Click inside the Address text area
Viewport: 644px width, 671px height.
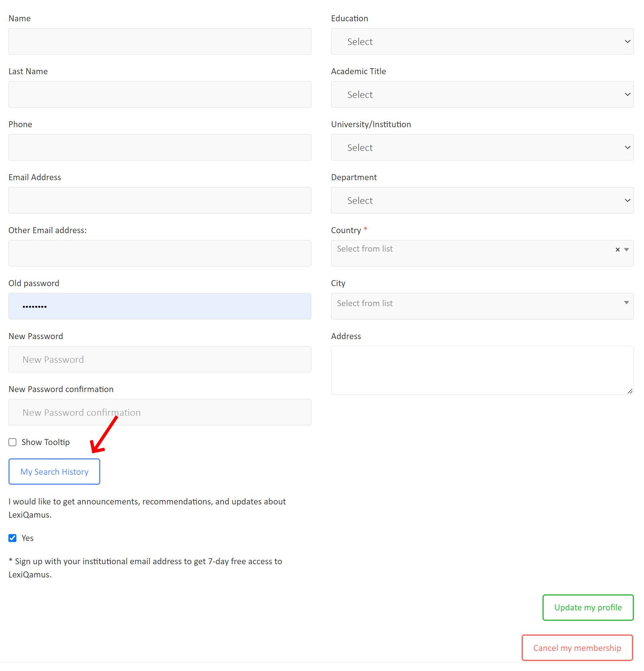[482, 370]
